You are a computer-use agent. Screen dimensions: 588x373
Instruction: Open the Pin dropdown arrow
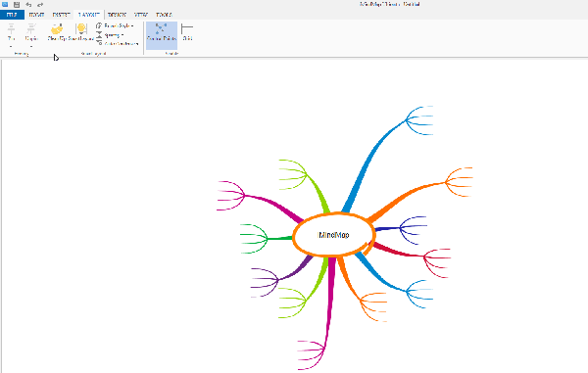[x=11, y=46]
